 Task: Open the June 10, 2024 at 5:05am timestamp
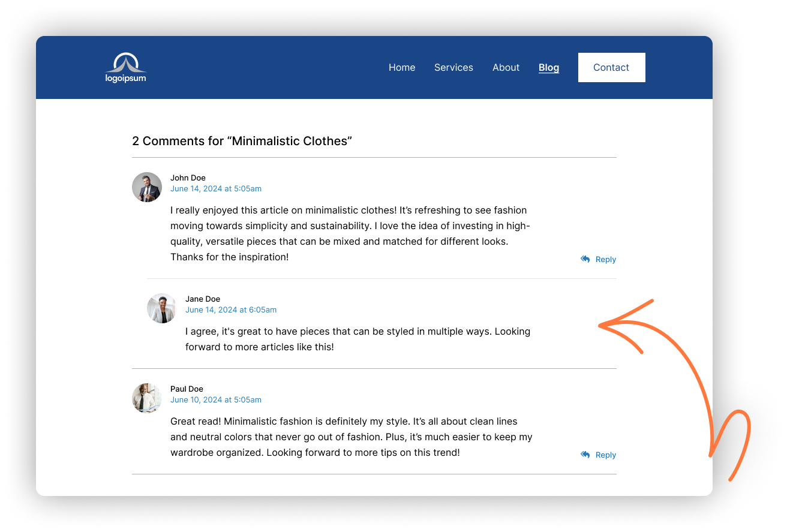(x=216, y=400)
